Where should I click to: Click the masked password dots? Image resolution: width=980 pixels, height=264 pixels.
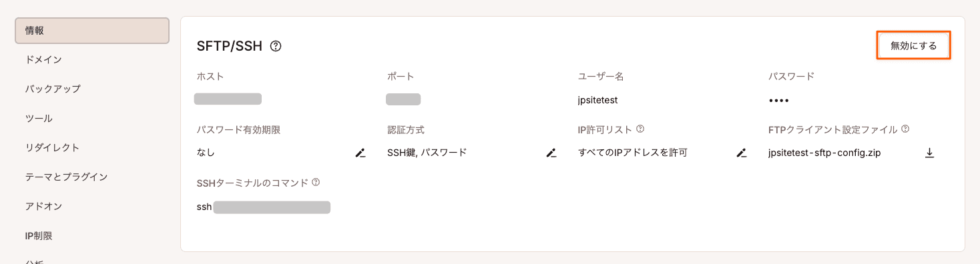point(778,101)
